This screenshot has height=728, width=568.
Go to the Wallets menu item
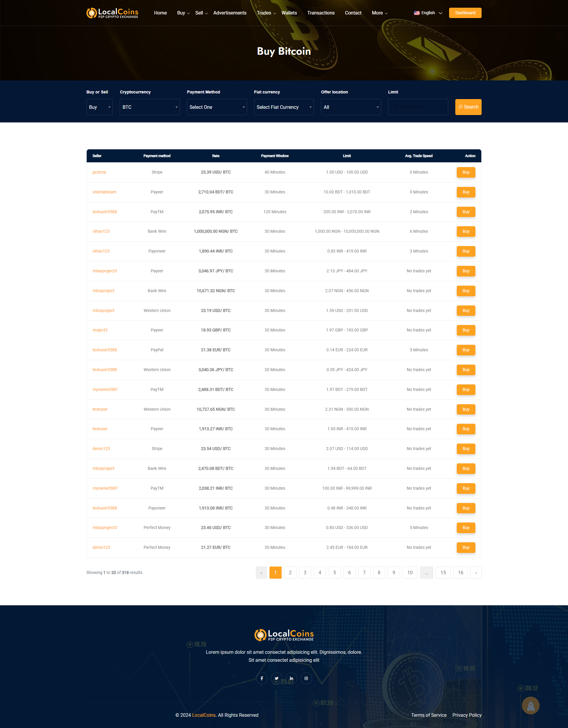point(289,13)
